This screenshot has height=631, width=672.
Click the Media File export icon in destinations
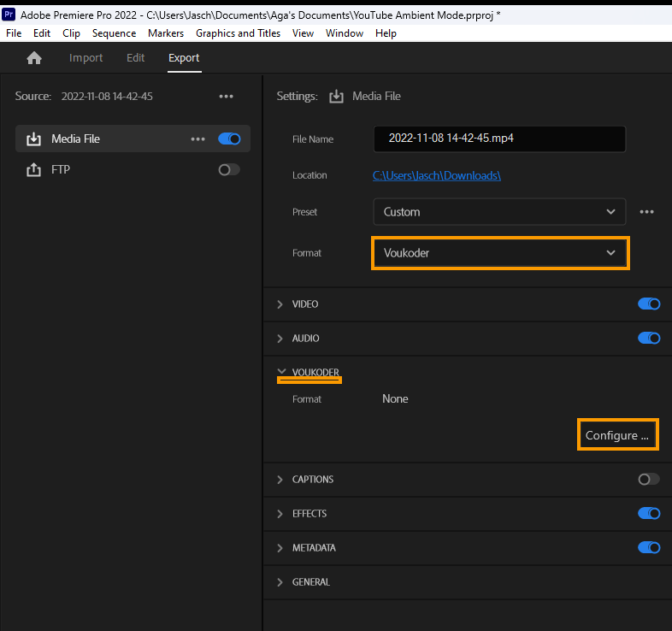pyautogui.click(x=33, y=139)
